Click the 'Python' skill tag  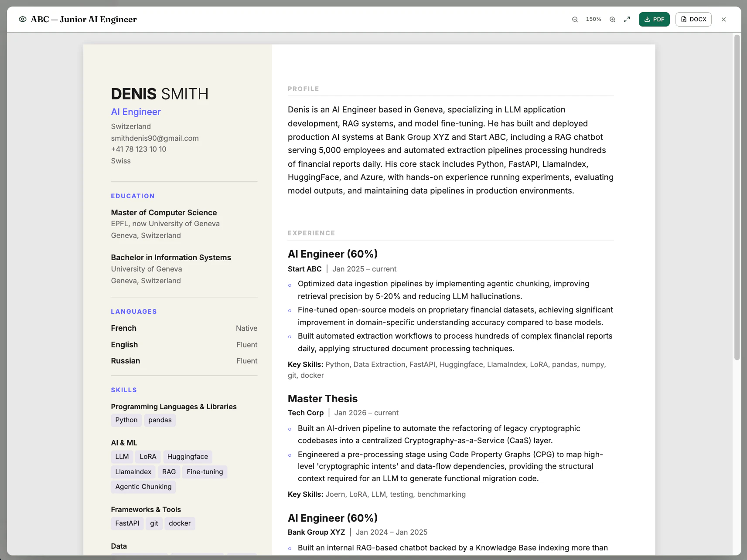pyautogui.click(x=126, y=420)
